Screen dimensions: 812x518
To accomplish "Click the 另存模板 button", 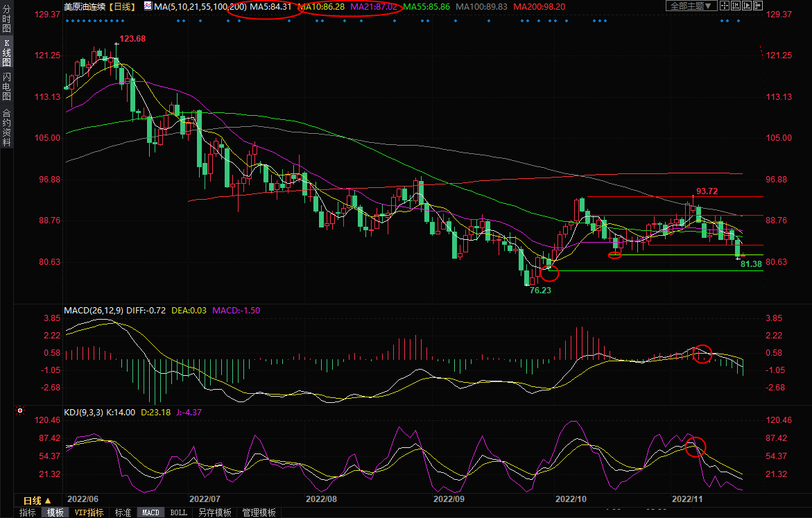I will 214,512.
